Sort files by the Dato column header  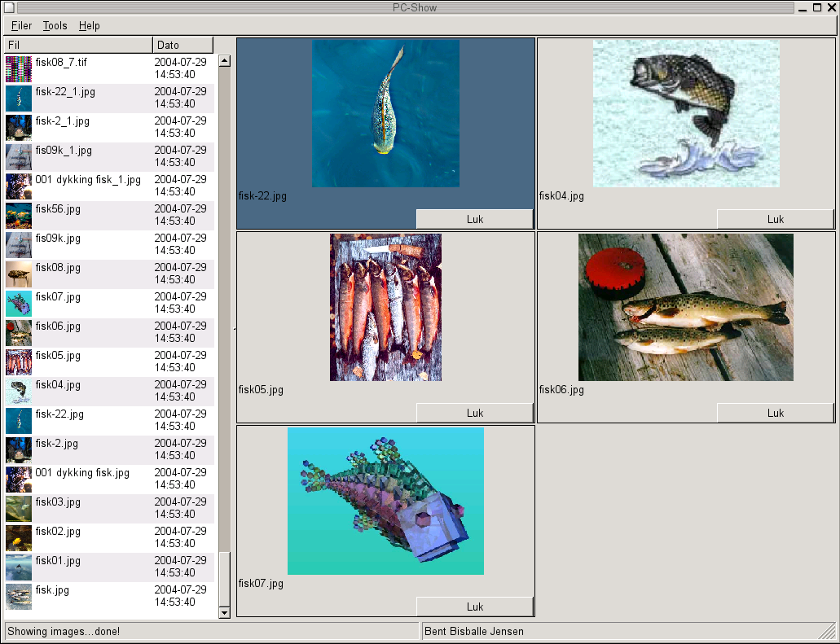(183, 46)
